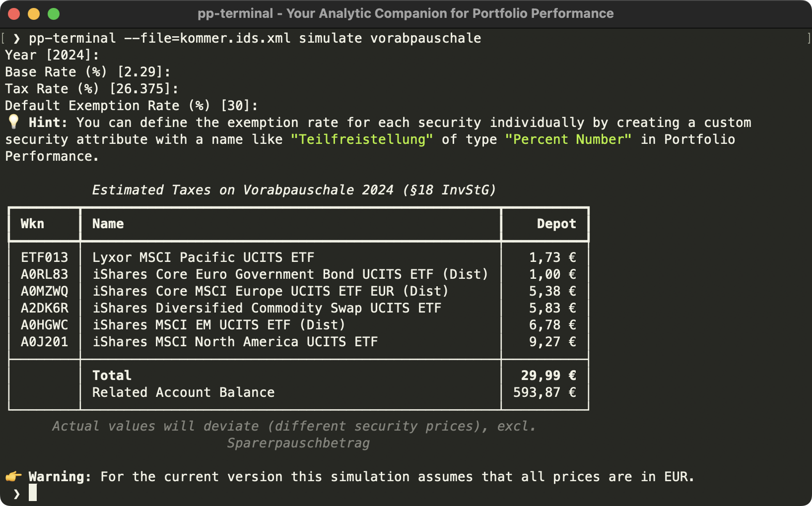Screen dimensions: 812x506
Task: Expand the iShares MSCI EM UCITS ETF row
Action: pyautogui.click(x=218, y=325)
